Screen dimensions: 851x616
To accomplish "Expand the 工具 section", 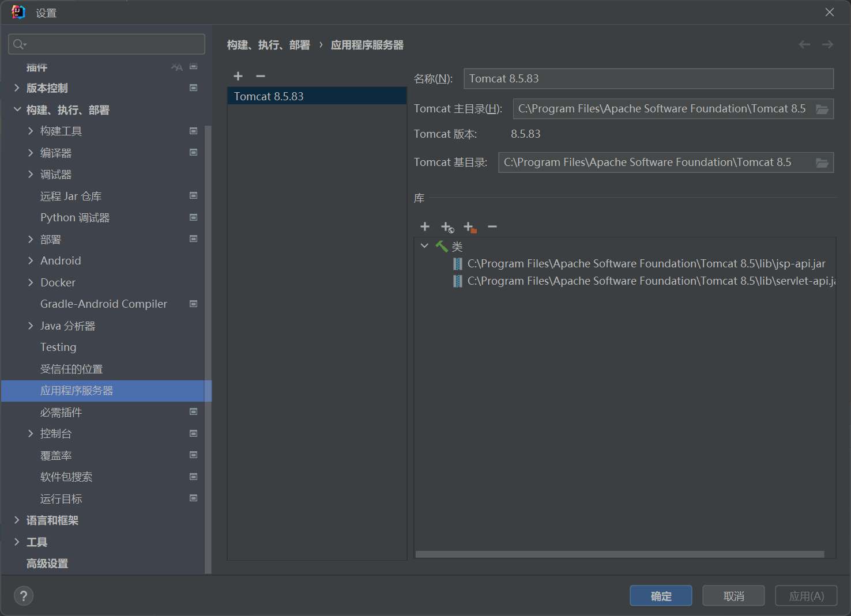I will (x=17, y=542).
